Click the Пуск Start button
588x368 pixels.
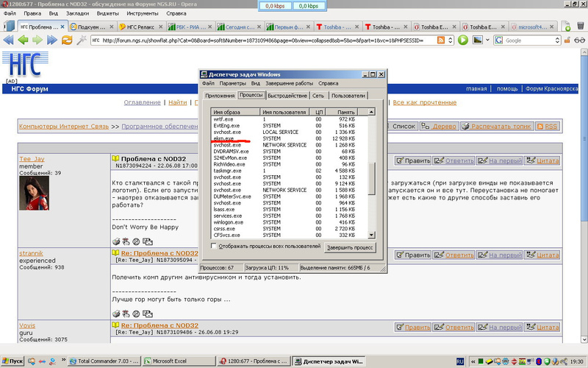click(12, 362)
